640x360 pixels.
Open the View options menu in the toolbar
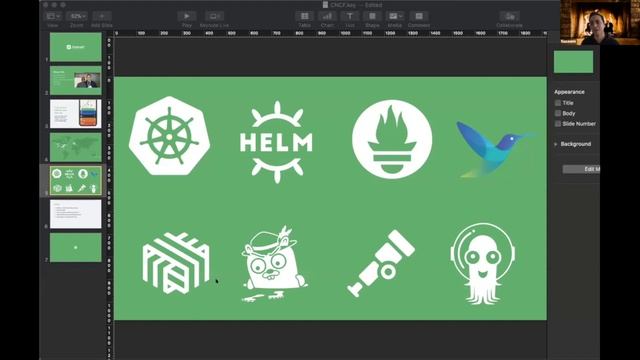click(x=53, y=16)
